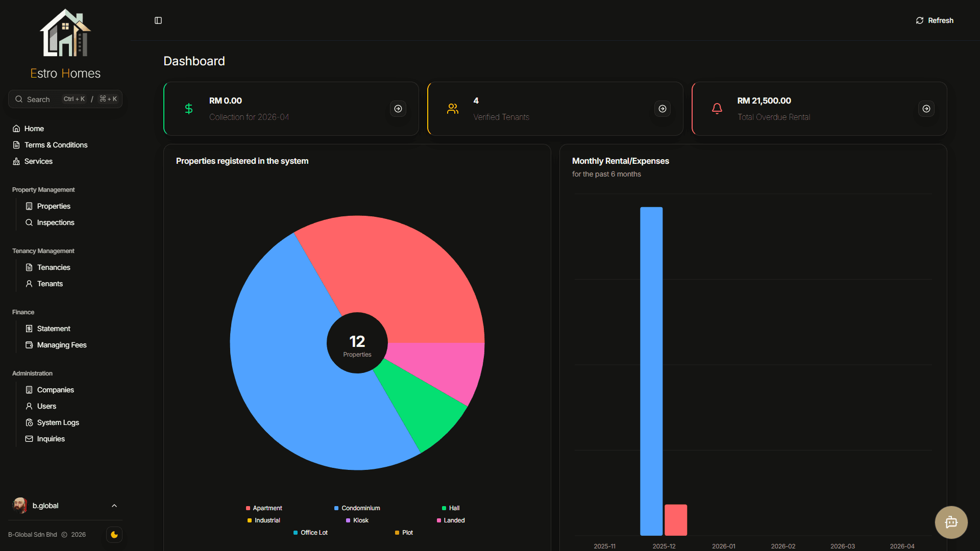The height and width of the screenshot is (551, 980).
Task: Click the b.global user avatar
Action: [20, 506]
